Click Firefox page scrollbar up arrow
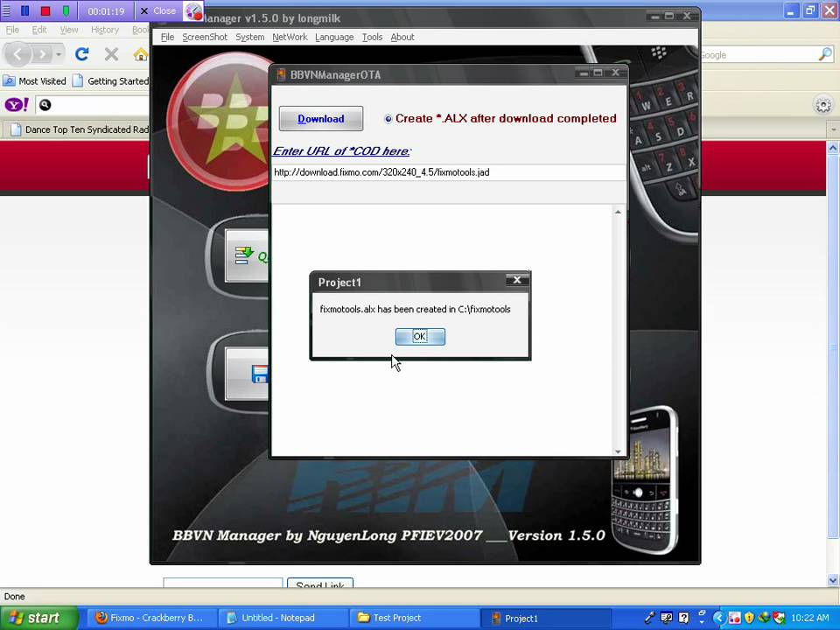The width and height of the screenshot is (840, 630). 833,147
